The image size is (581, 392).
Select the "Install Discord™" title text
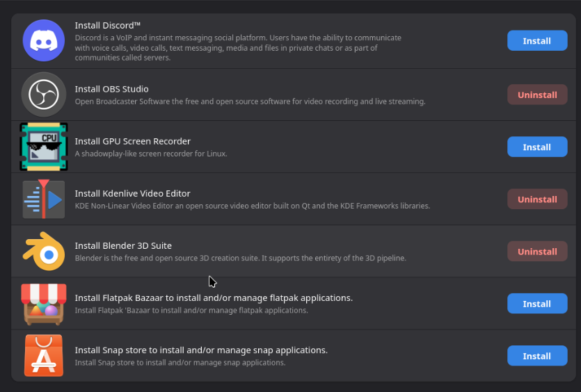tap(108, 26)
